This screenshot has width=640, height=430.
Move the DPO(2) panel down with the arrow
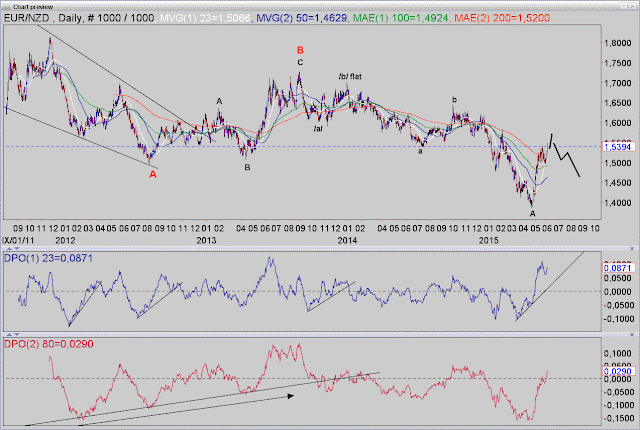(x=17, y=335)
